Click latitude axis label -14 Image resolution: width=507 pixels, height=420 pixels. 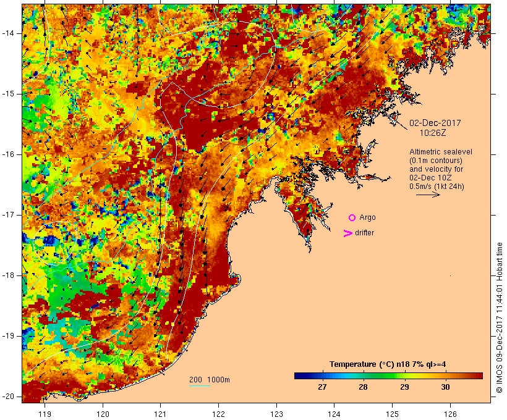point(8,33)
